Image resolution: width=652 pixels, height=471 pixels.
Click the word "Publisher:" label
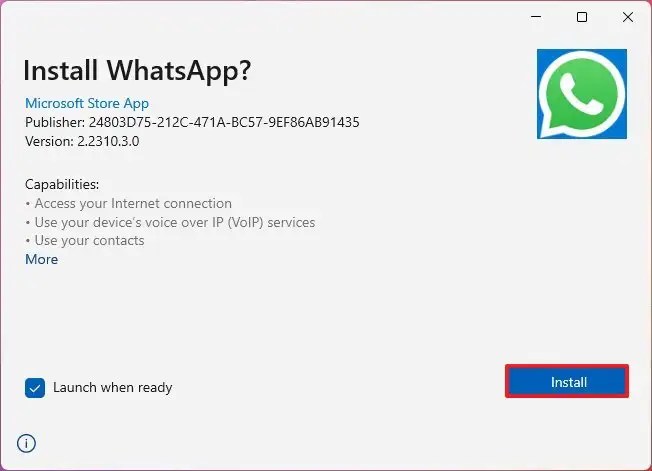click(x=55, y=122)
